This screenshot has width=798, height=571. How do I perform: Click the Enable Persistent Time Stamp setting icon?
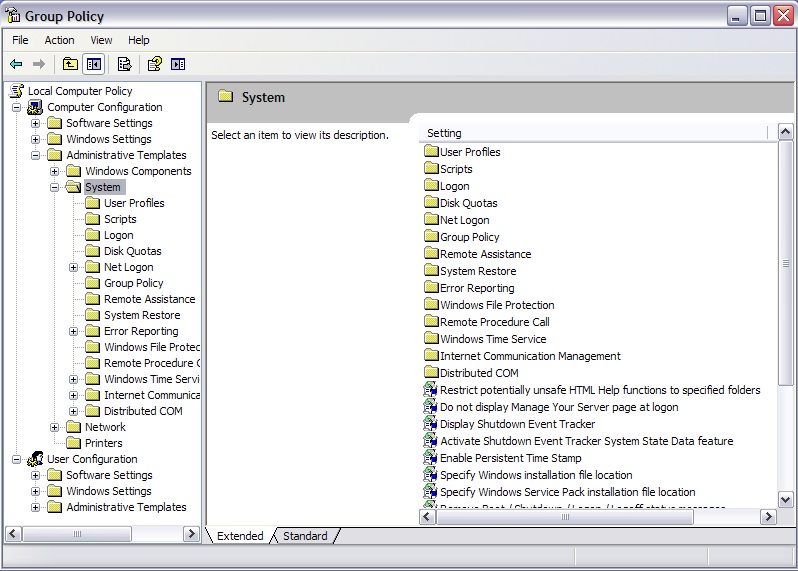430,458
